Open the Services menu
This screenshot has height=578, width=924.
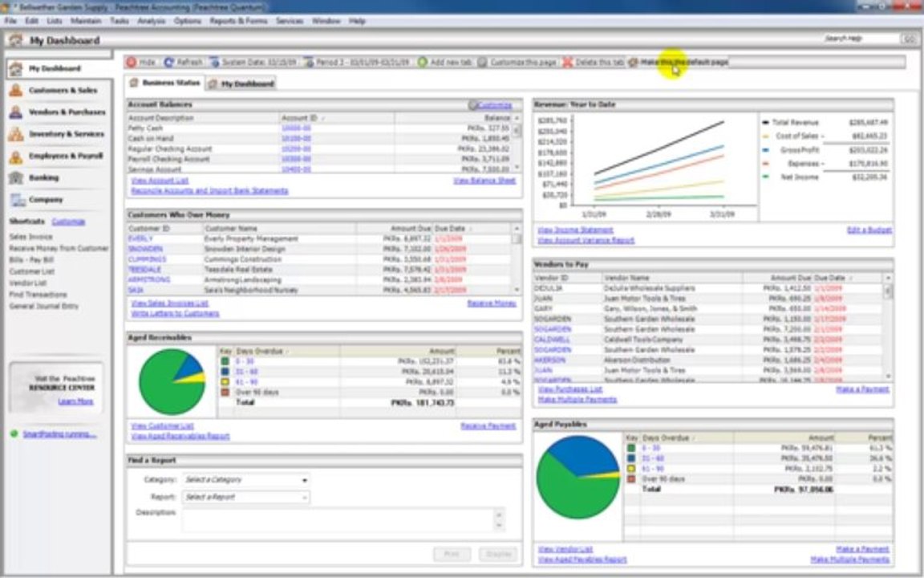290,21
